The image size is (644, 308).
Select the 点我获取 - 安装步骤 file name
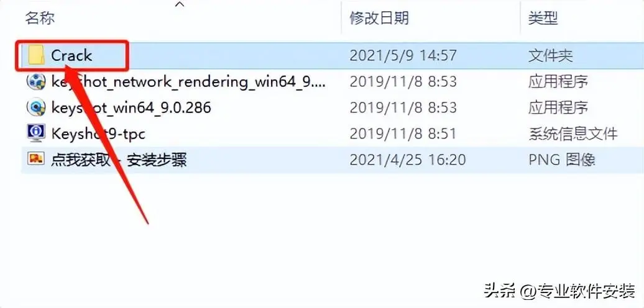coord(119,159)
